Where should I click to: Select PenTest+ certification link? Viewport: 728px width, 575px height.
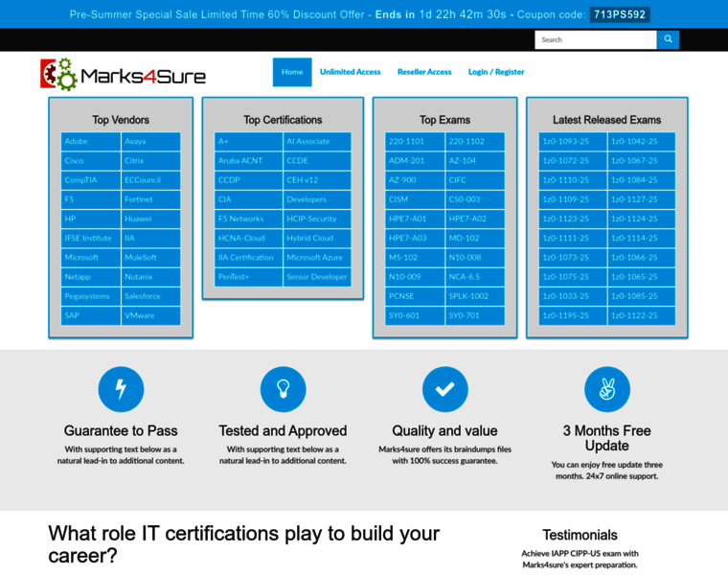(248, 277)
